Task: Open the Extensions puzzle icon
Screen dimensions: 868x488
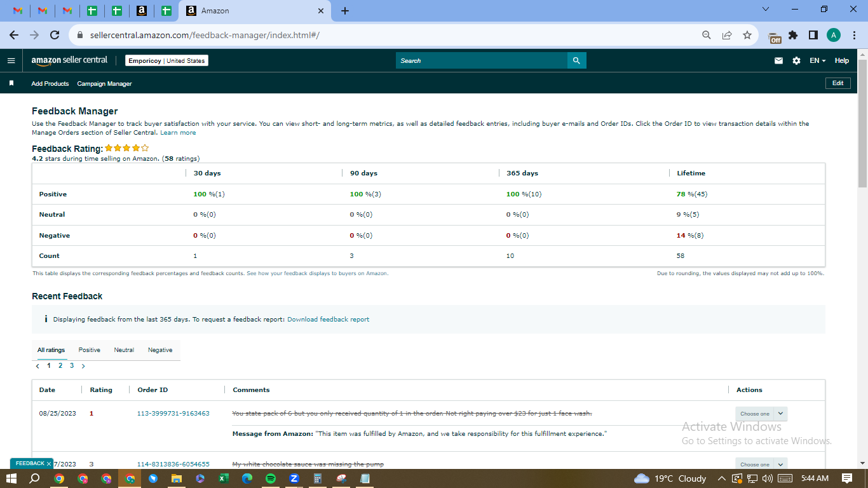Action: pos(793,35)
